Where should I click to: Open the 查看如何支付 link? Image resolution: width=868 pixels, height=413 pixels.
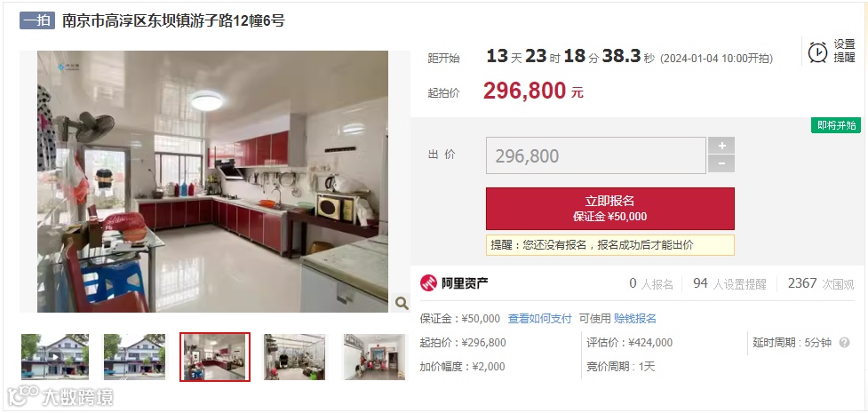coord(540,318)
